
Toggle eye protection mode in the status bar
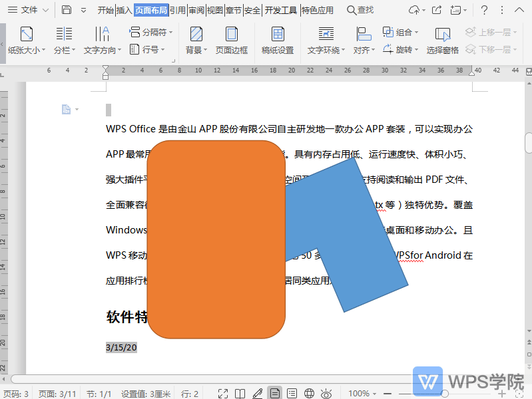coord(326,393)
